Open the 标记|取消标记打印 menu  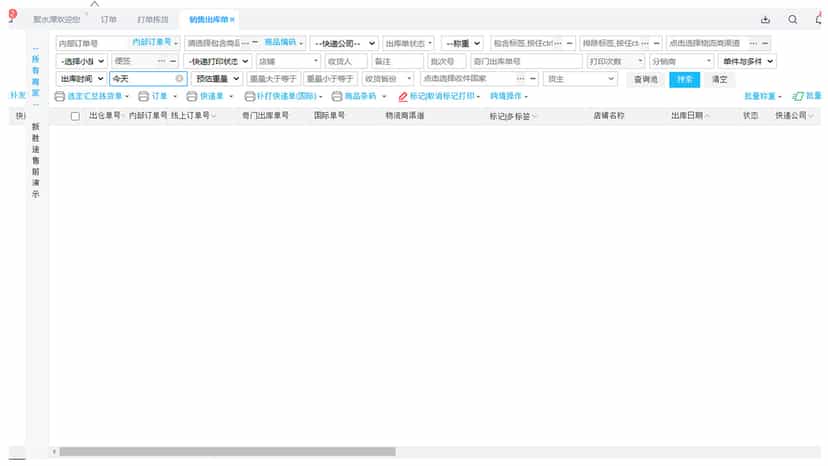pos(445,96)
